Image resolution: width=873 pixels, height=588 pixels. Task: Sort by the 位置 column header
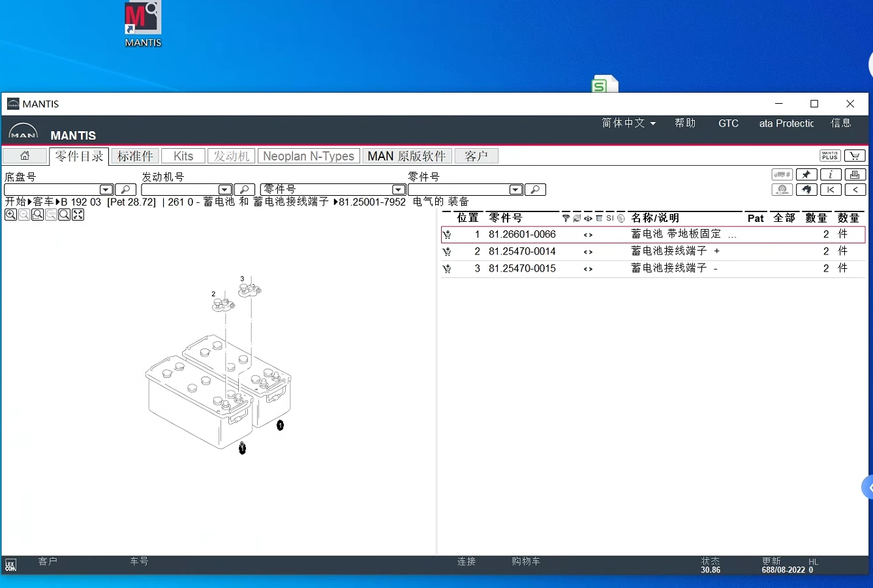click(x=468, y=218)
